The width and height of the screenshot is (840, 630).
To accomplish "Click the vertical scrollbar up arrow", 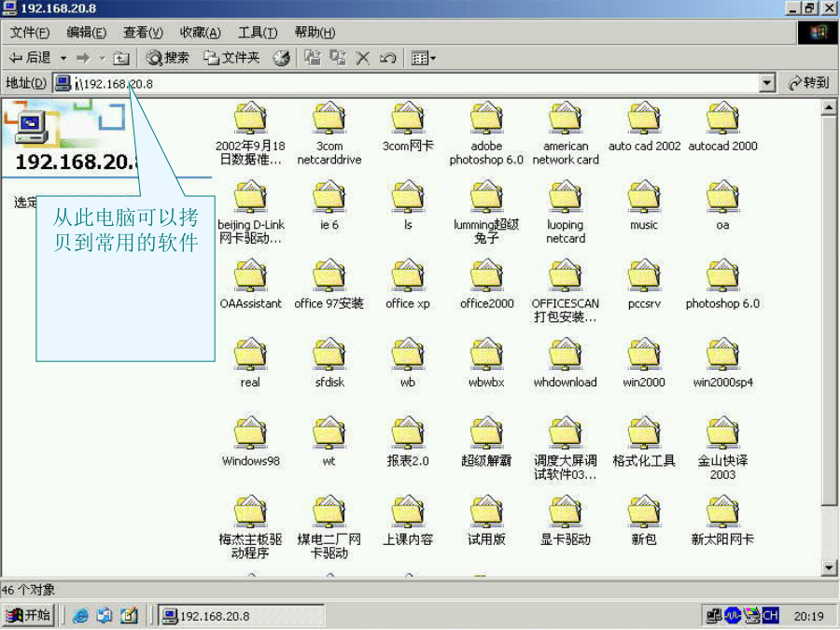I will (x=829, y=107).
